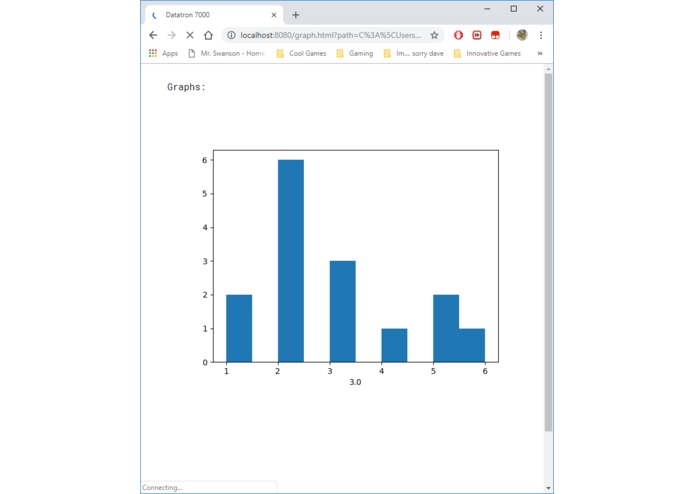Open the Innovative Games bookmark folder
Viewport: 695px width, 494px height.
click(x=487, y=53)
